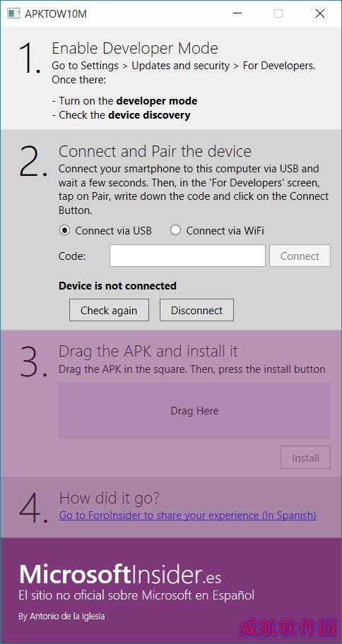Viewport: 342px width, 644px height.
Task: Click the MicrosoftInsider.es logo
Action: [120, 574]
